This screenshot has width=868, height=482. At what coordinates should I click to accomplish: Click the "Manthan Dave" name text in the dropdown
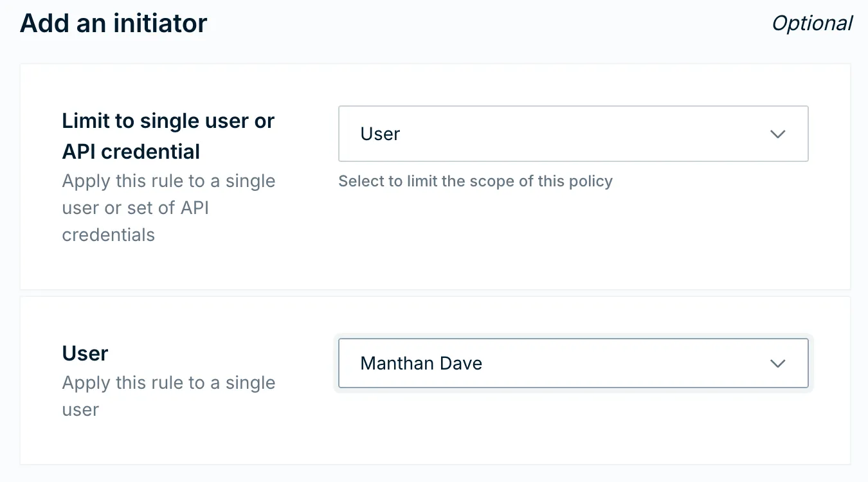click(x=421, y=363)
